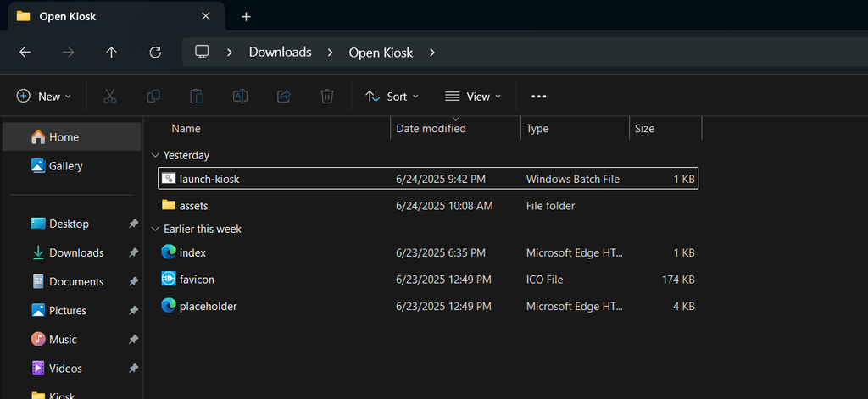Click the Copy icon in toolbar
868x399 pixels.
pyautogui.click(x=153, y=97)
